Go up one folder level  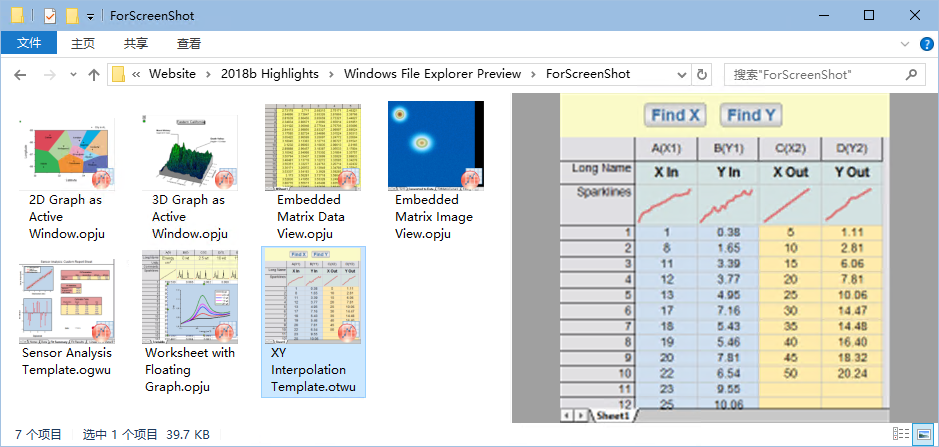point(94,75)
